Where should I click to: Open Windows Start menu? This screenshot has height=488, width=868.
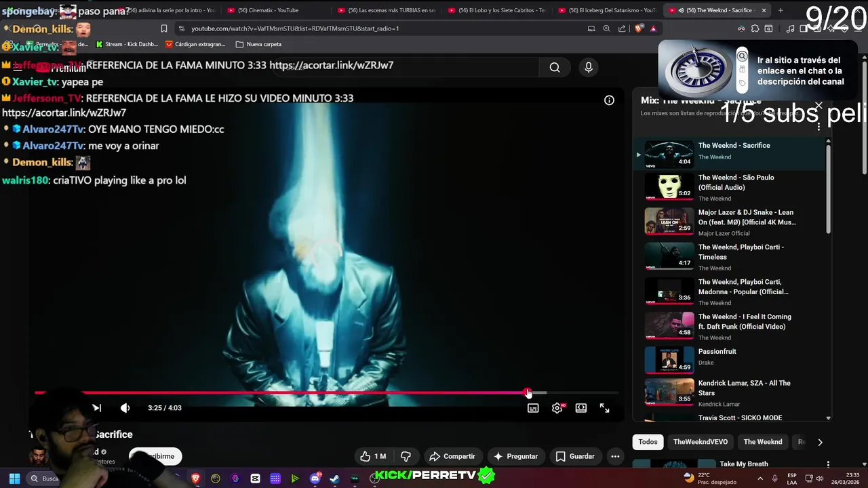(x=14, y=479)
